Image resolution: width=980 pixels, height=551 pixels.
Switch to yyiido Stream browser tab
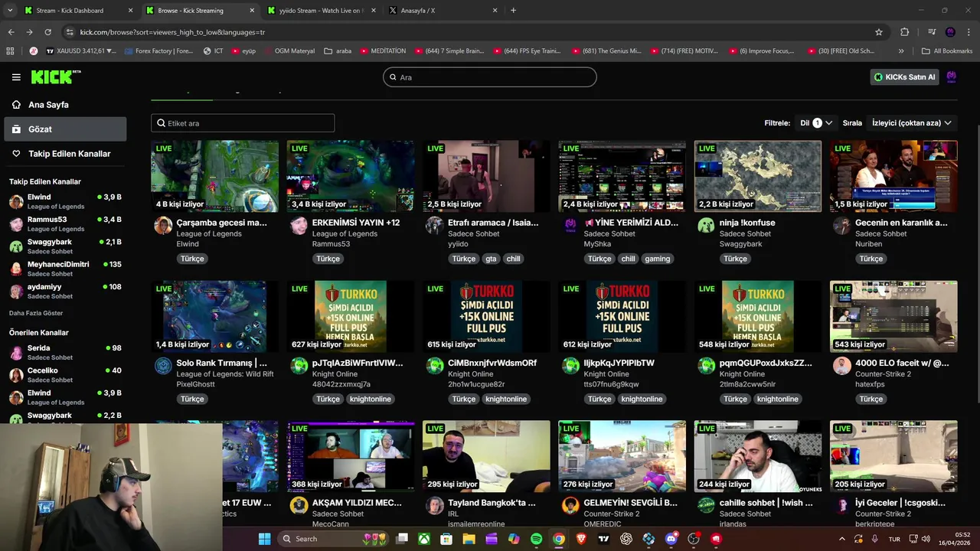click(x=320, y=11)
